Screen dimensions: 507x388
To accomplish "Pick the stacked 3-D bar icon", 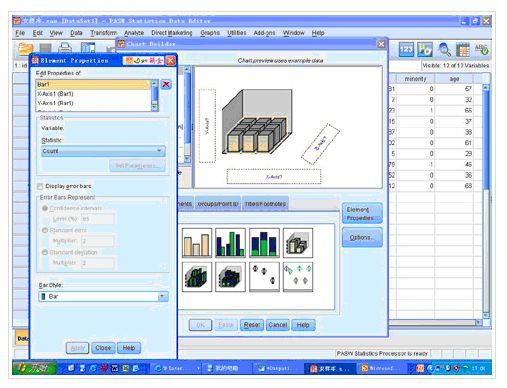I will point(230,277).
